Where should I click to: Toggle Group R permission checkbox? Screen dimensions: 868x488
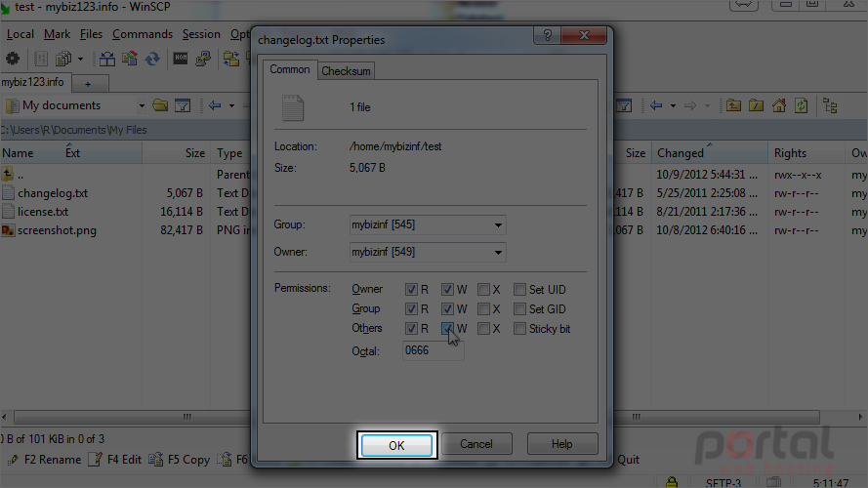click(411, 308)
